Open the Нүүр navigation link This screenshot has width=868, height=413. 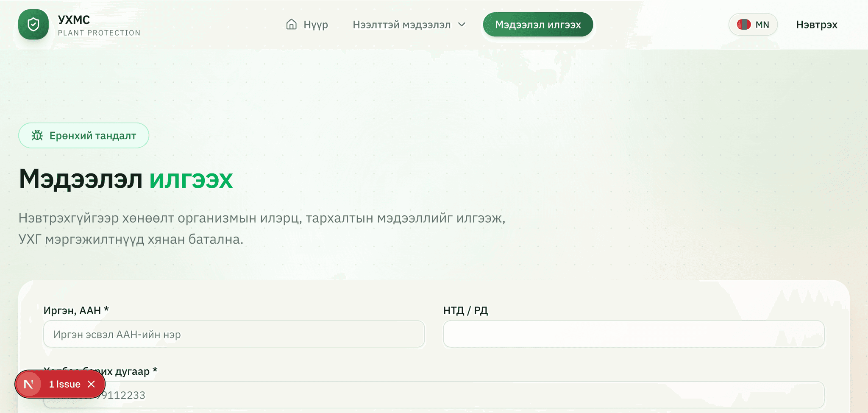pos(307,25)
